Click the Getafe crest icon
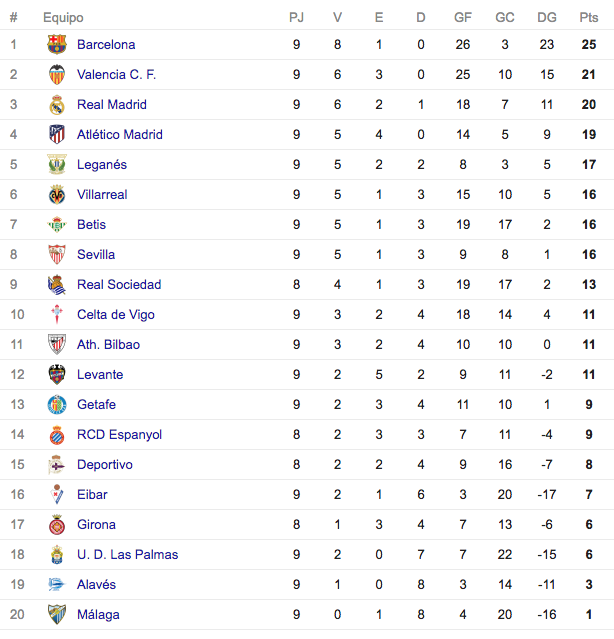 tap(57, 405)
